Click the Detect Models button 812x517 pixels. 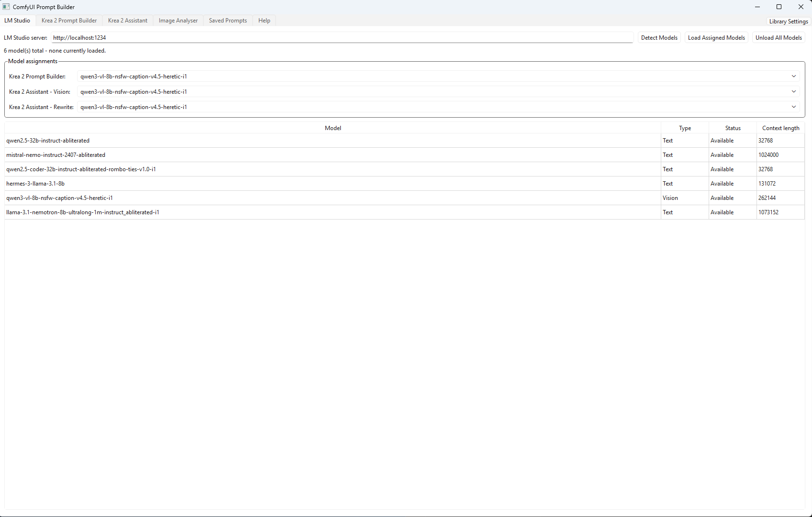click(x=659, y=38)
